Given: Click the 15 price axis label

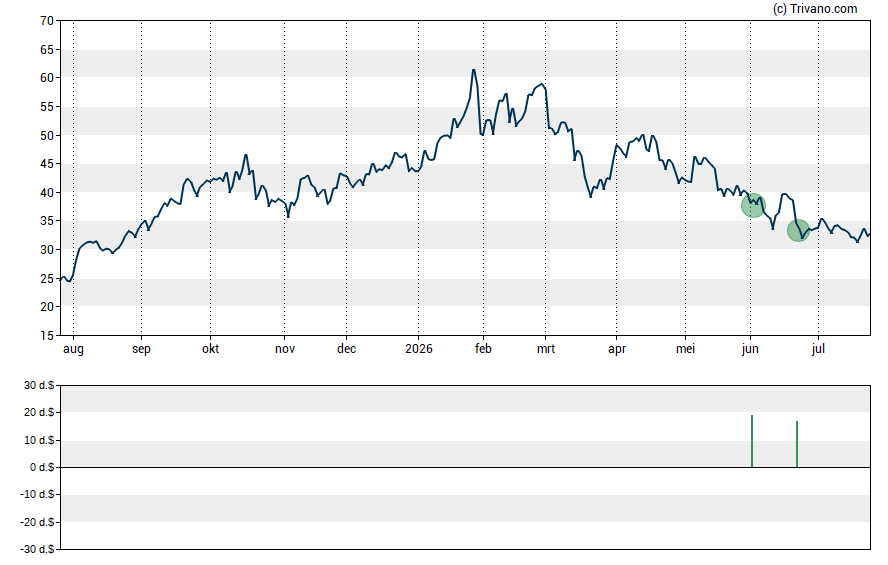Looking at the screenshot, I should tap(47, 336).
